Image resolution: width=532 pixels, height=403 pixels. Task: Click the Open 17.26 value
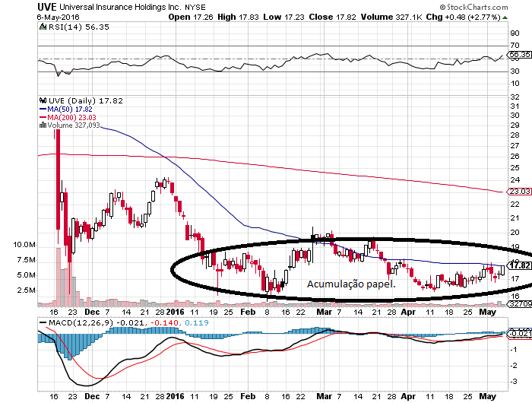pyautogui.click(x=191, y=17)
